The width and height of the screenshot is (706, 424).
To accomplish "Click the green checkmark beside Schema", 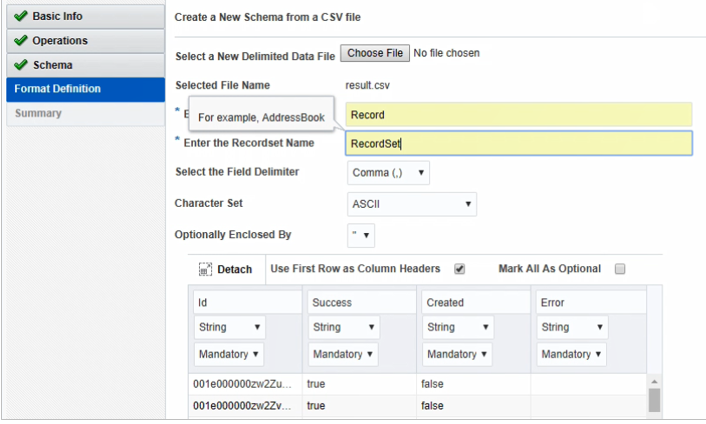I will [x=21, y=65].
